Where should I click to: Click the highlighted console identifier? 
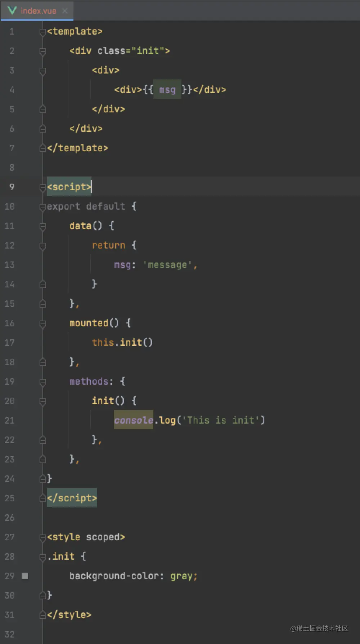tap(134, 420)
